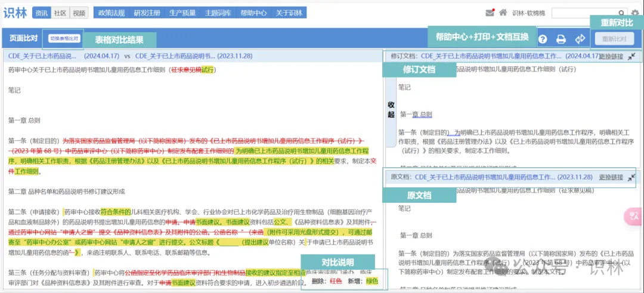Click the 第二条（申请接收） label
The image size is (644, 293).
34,212
